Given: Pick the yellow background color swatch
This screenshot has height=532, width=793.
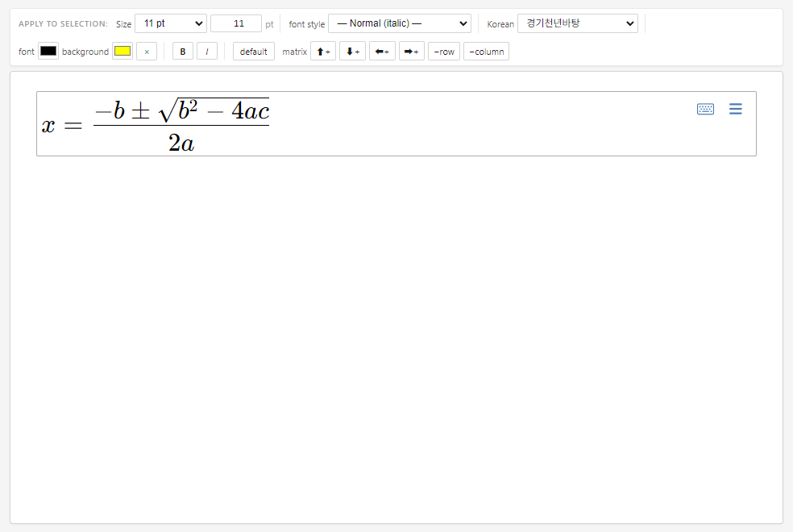Looking at the screenshot, I should 122,51.
